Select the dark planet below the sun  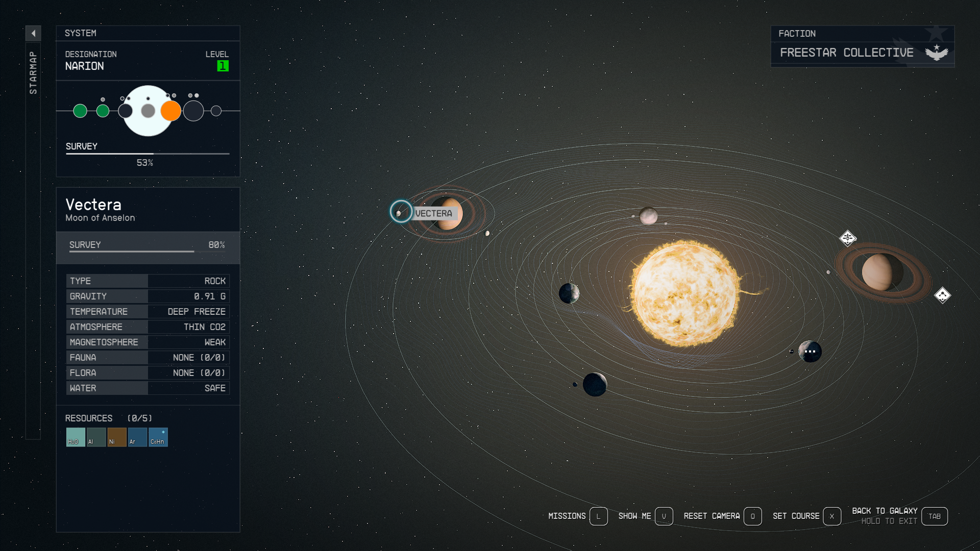click(x=595, y=385)
